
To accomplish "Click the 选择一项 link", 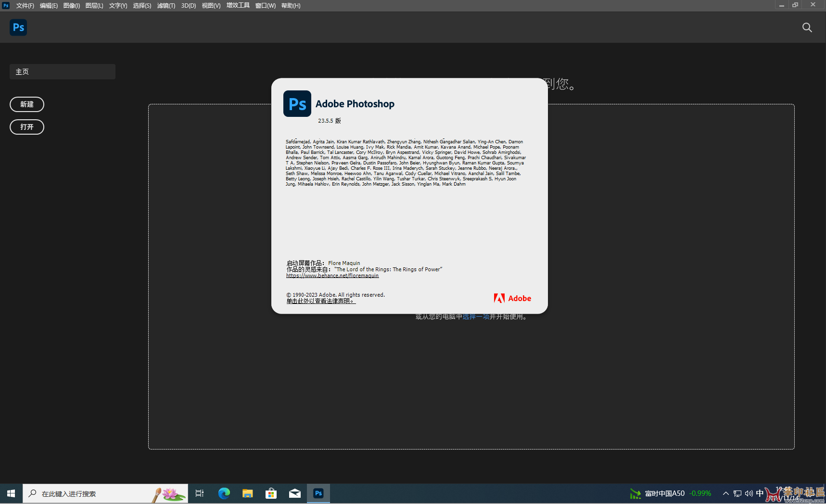I will click(x=476, y=316).
